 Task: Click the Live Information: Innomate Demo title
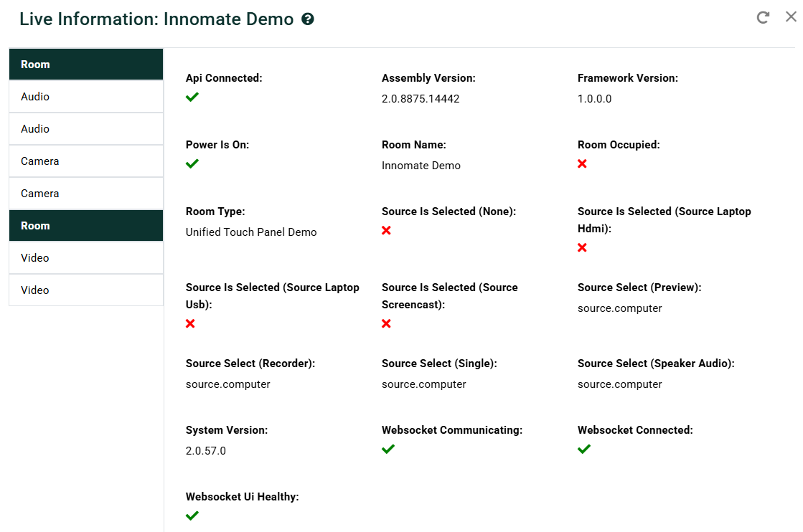tap(156, 19)
